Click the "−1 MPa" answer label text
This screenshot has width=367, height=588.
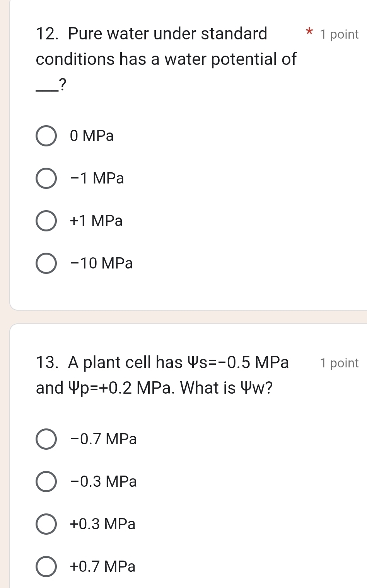pyautogui.click(x=97, y=178)
